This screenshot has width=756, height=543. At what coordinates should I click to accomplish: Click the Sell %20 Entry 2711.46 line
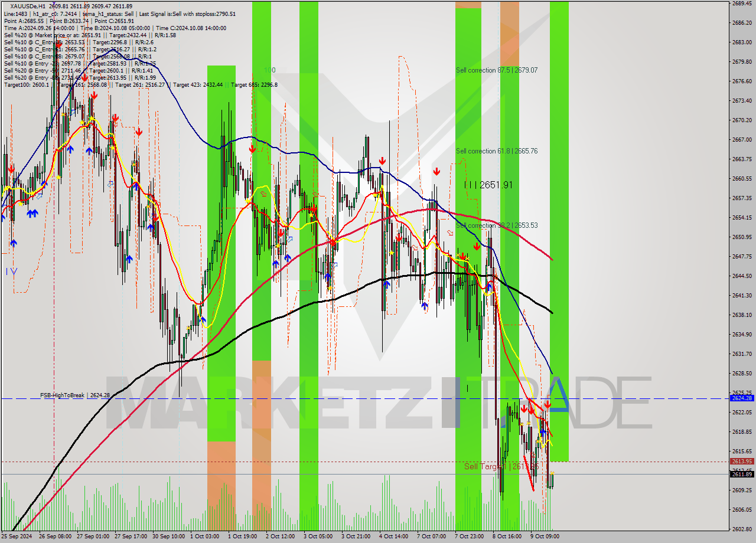tap(80, 70)
